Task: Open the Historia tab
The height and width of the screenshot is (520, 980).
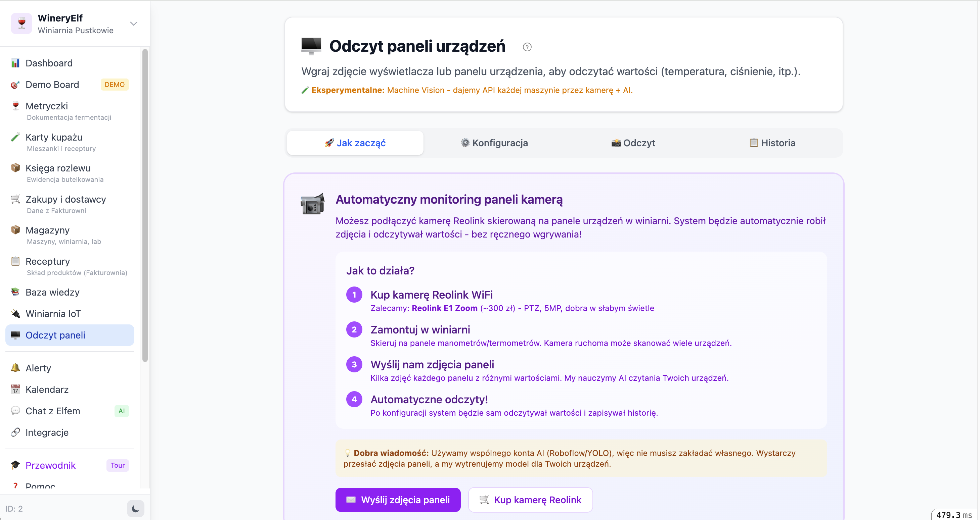Action: pos(772,143)
